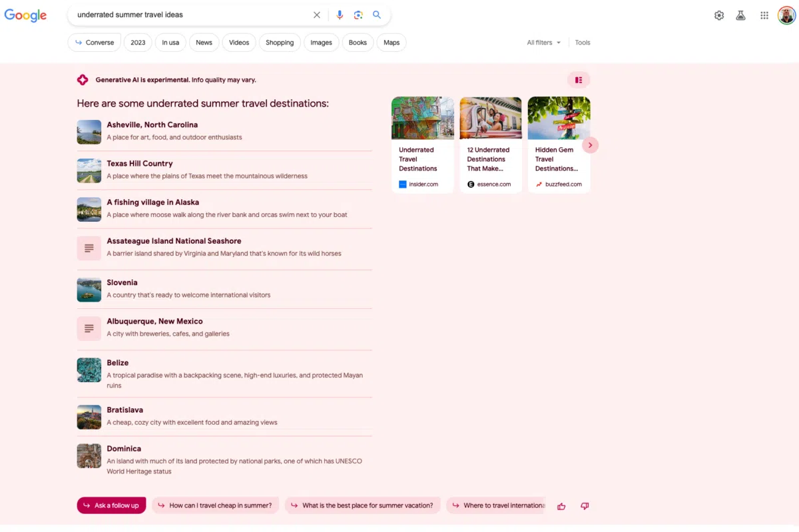Clear the search box text
The height and width of the screenshot is (532, 799).
pyautogui.click(x=317, y=15)
